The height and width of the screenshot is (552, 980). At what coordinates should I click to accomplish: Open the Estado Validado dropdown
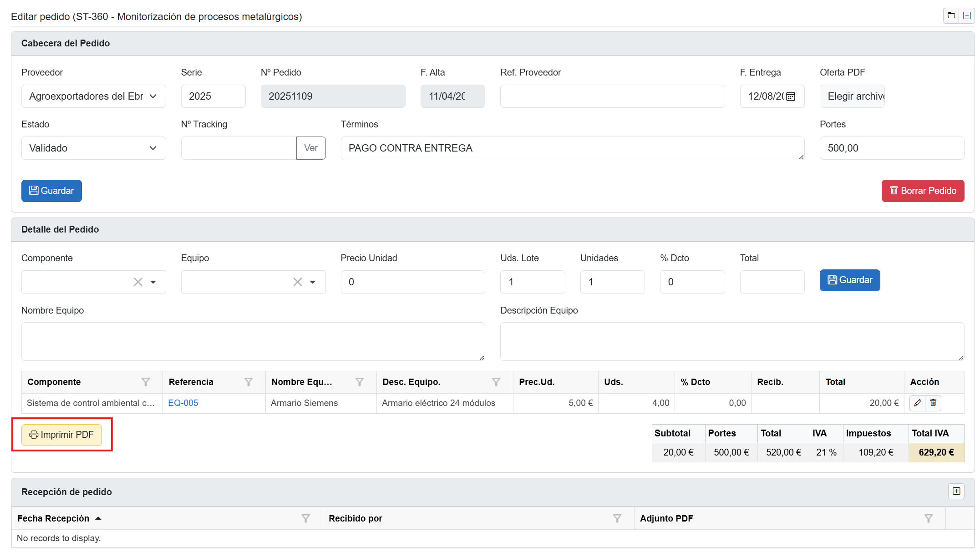click(x=93, y=148)
